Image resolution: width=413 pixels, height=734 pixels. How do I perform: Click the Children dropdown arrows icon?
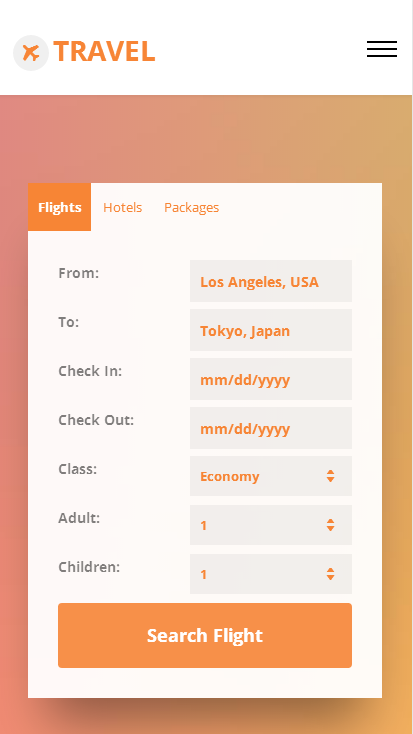(331, 574)
